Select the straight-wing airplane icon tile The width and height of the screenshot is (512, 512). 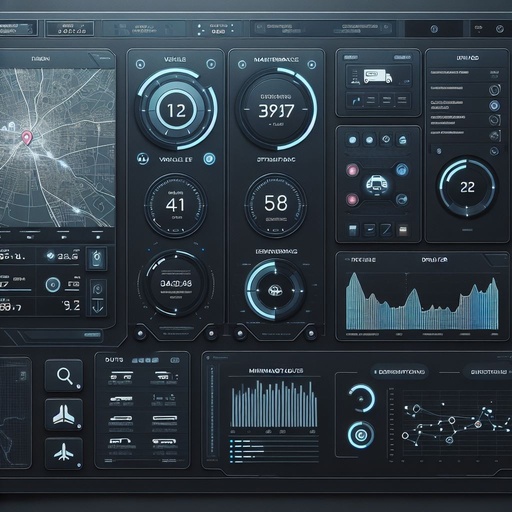64,454
